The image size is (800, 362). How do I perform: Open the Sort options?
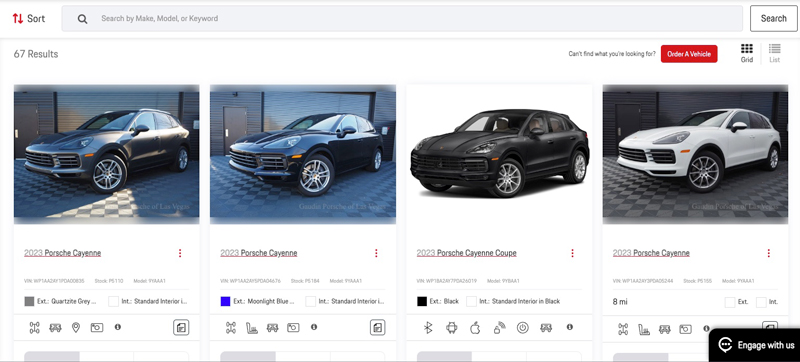(29, 19)
